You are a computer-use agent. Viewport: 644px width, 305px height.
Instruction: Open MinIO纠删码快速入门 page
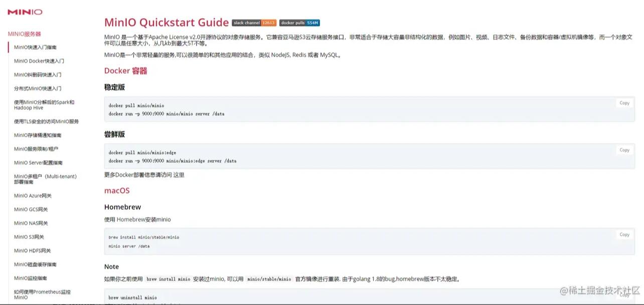pyautogui.click(x=38, y=75)
